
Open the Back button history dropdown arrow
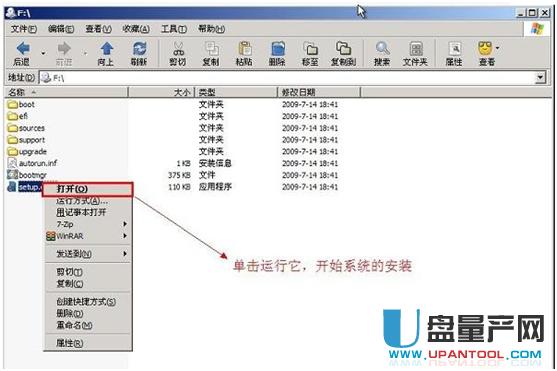tap(43, 53)
